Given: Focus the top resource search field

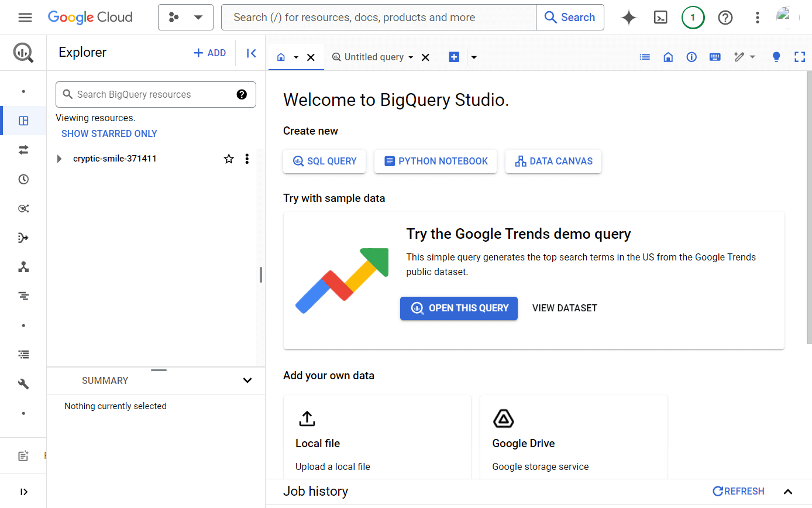Looking at the screenshot, I should click(379, 18).
